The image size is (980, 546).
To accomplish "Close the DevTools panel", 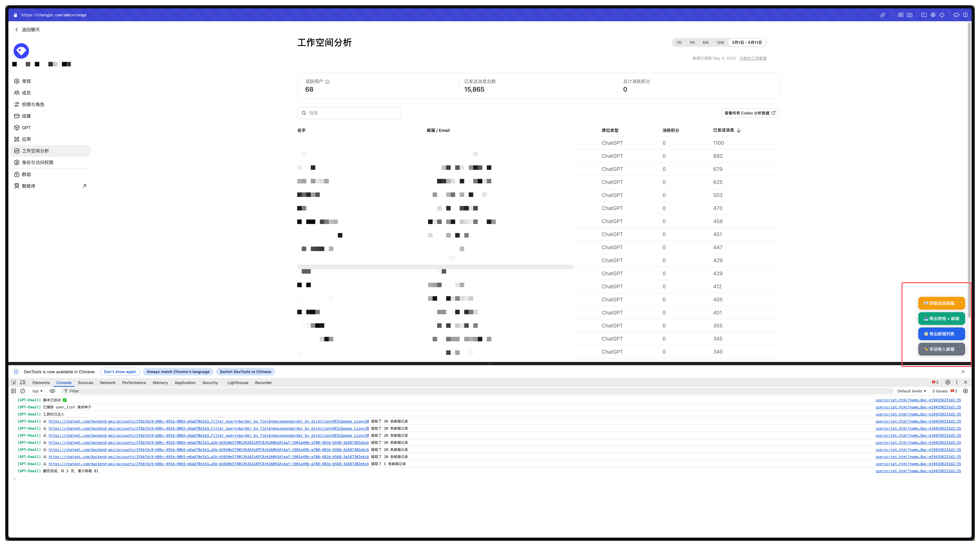I will (965, 382).
